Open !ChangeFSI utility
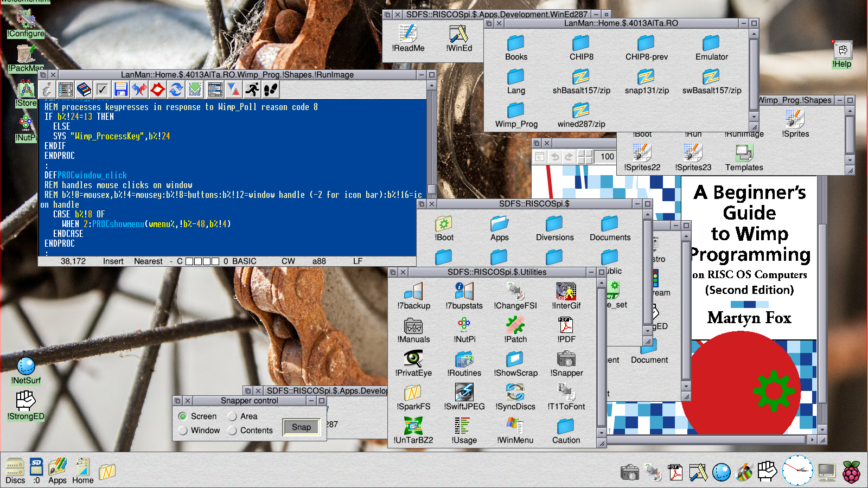Screen dimensions: 868x488 (515, 297)
